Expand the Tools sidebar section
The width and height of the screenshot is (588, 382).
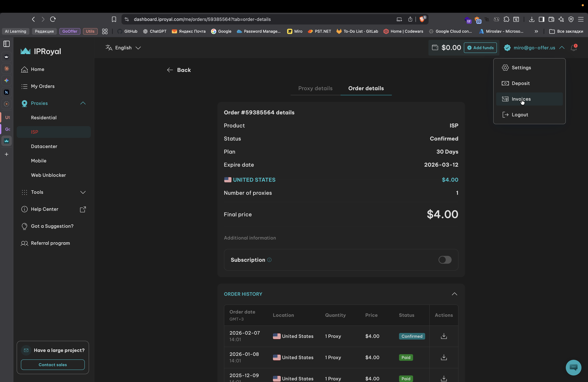pyautogui.click(x=83, y=192)
